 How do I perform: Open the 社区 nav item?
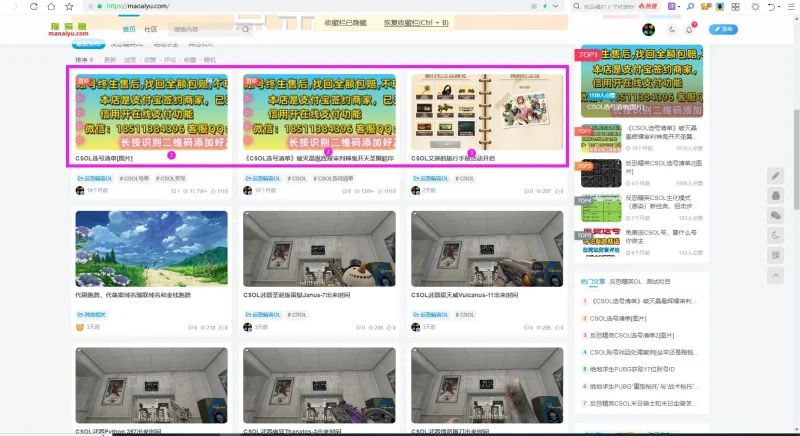click(x=151, y=30)
